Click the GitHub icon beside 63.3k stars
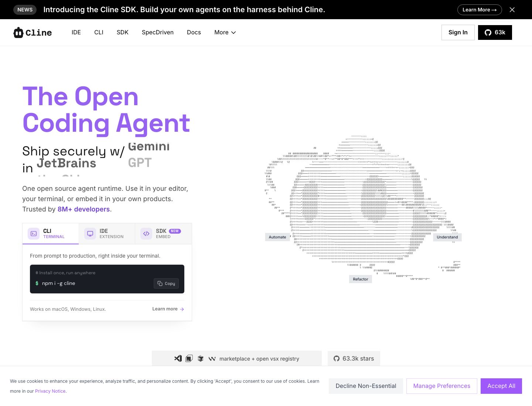The image size is (532, 406). pyautogui.click(x=337, y=358)
